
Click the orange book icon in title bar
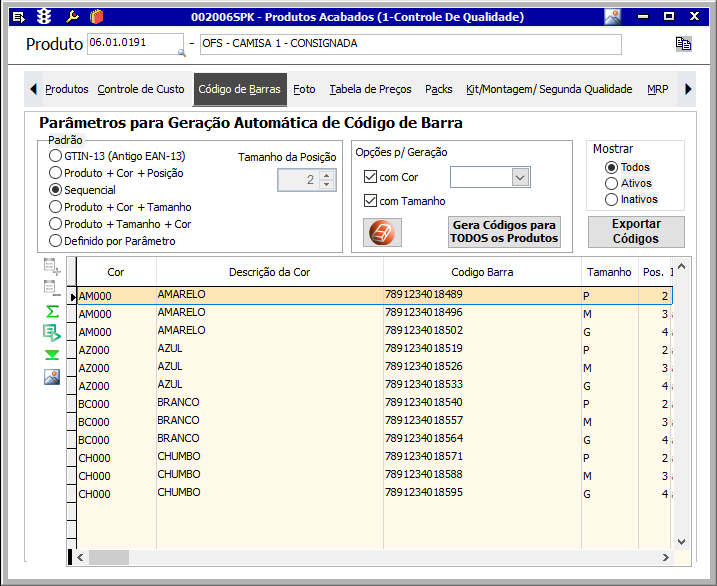pos(96,17)
